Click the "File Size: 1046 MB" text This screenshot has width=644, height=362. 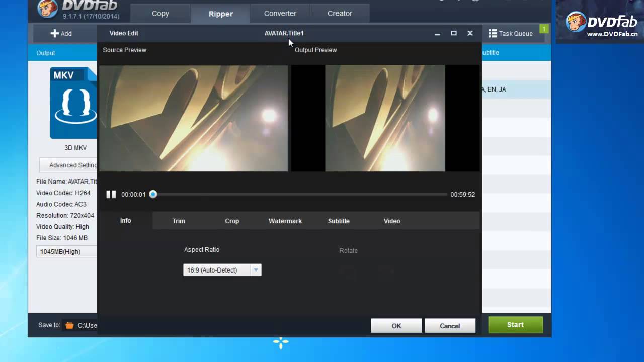coord(62,238)
